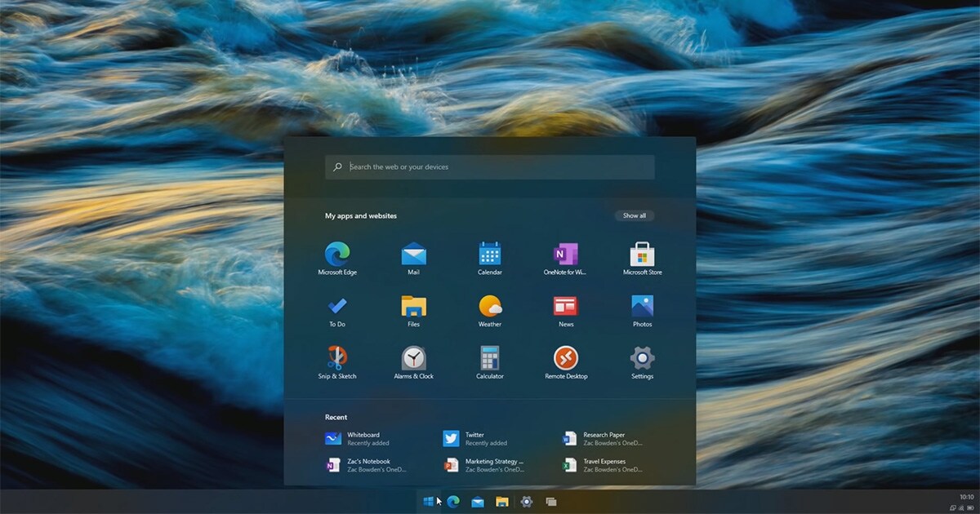Open the Microsoft Store
The width and height of the screenshot is (980, 514).
641,254
